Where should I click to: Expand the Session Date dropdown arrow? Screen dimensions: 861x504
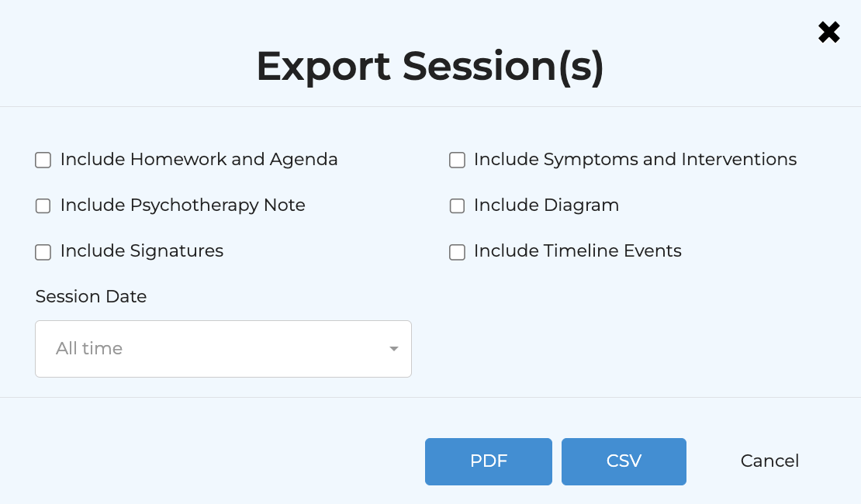click(x=394, y=349)
